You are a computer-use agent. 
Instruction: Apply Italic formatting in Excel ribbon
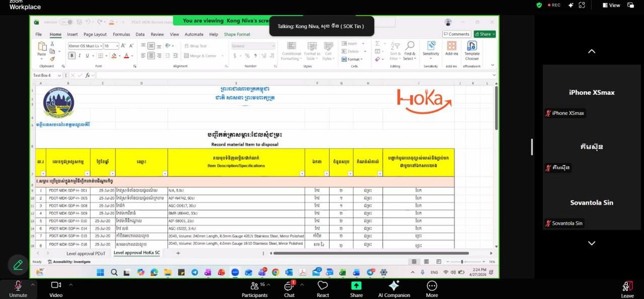pos(79,56)
